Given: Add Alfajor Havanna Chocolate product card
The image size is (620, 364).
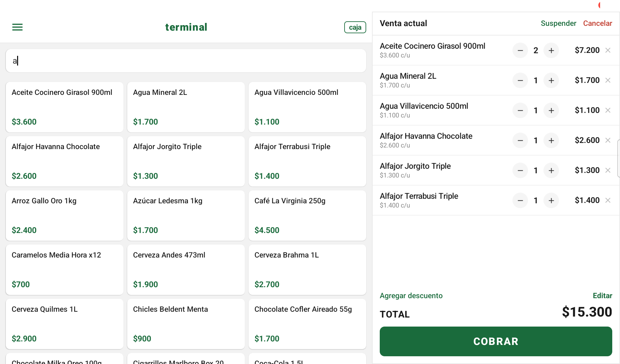Looking at the screenshot, I should 65,161.
